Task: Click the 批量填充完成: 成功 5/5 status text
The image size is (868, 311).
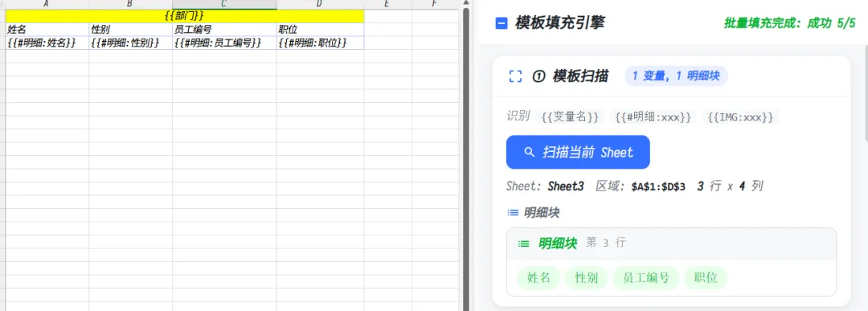Action: (789, 23)
